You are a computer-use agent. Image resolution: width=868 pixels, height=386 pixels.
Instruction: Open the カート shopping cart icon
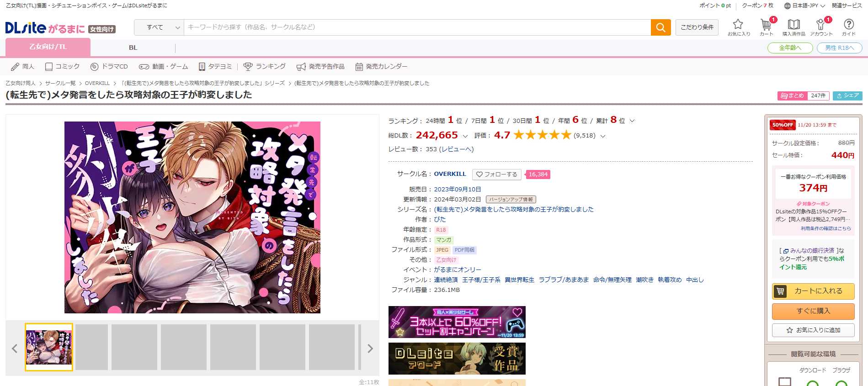click(x=767, y=27)
